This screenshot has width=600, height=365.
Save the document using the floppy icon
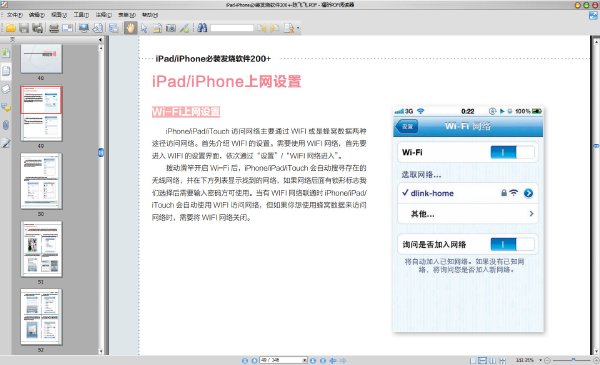click(24, 28)
